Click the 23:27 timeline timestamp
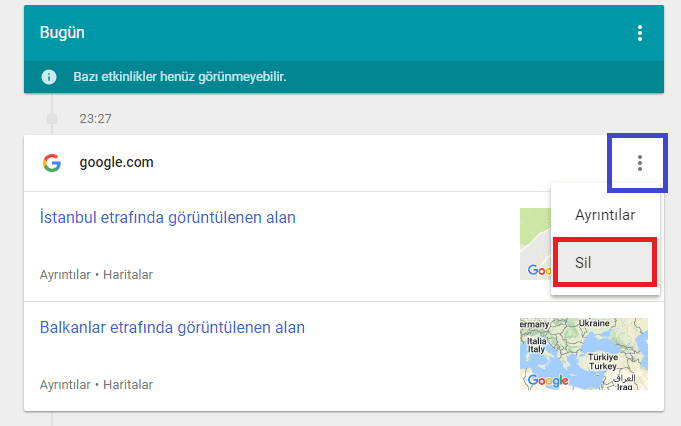 96,119
